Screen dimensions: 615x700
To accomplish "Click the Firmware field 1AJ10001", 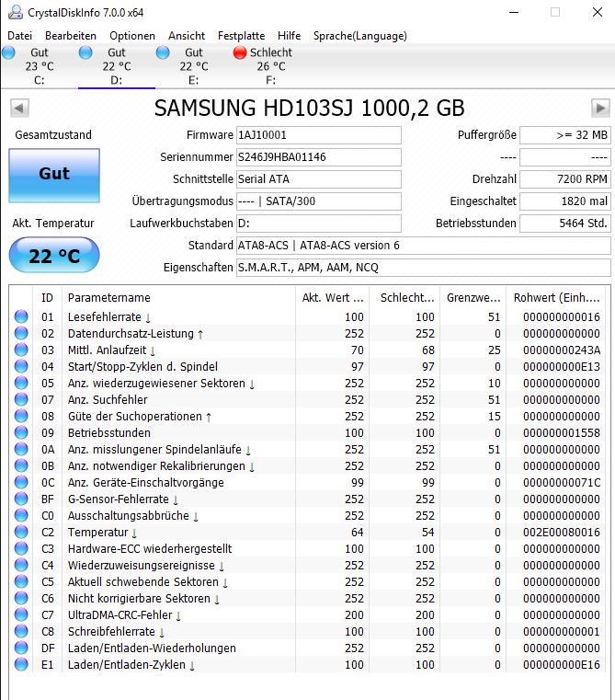I will tap(319, 135).
